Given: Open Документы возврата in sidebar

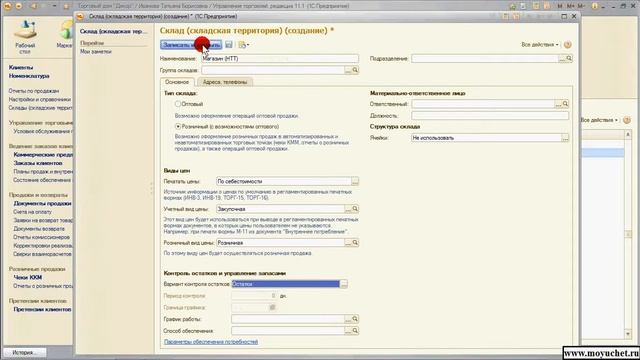Looking at the screenshot, I should pyautogui.click(x=39, y=229).
